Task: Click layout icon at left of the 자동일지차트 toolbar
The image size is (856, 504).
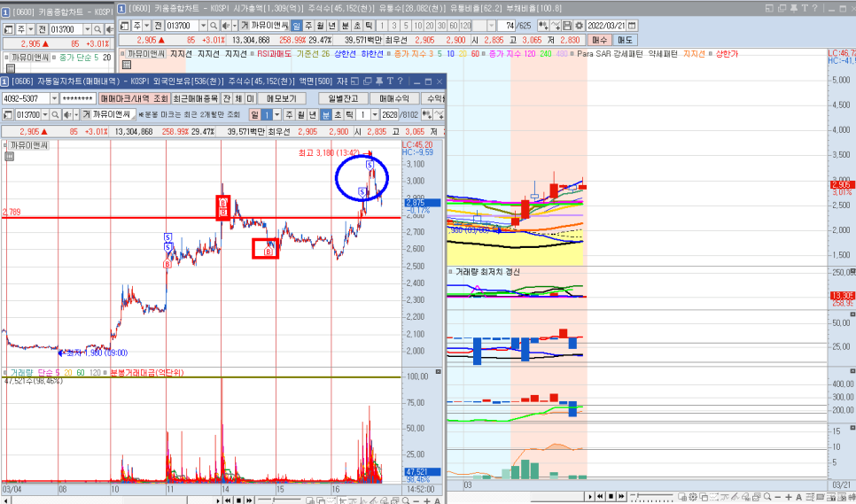Action: point(8,114)
